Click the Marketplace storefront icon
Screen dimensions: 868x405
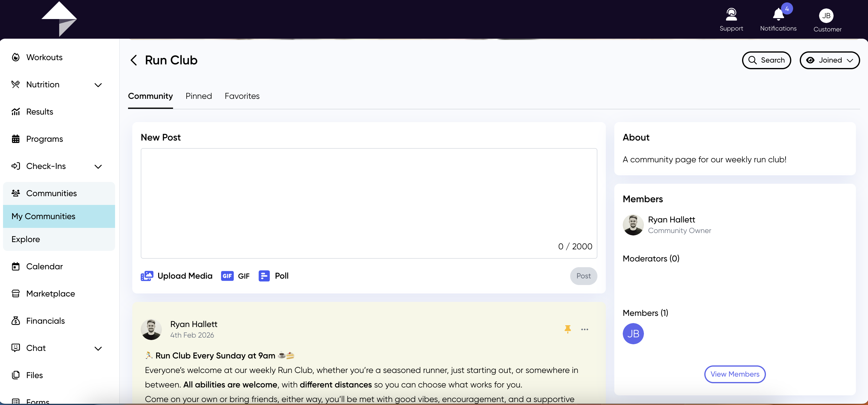[15, 294]
